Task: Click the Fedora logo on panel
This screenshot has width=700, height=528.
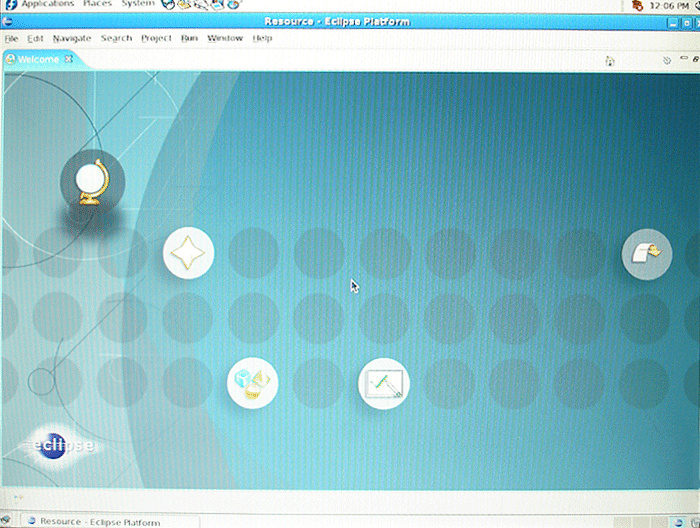Action: (11, 4)
